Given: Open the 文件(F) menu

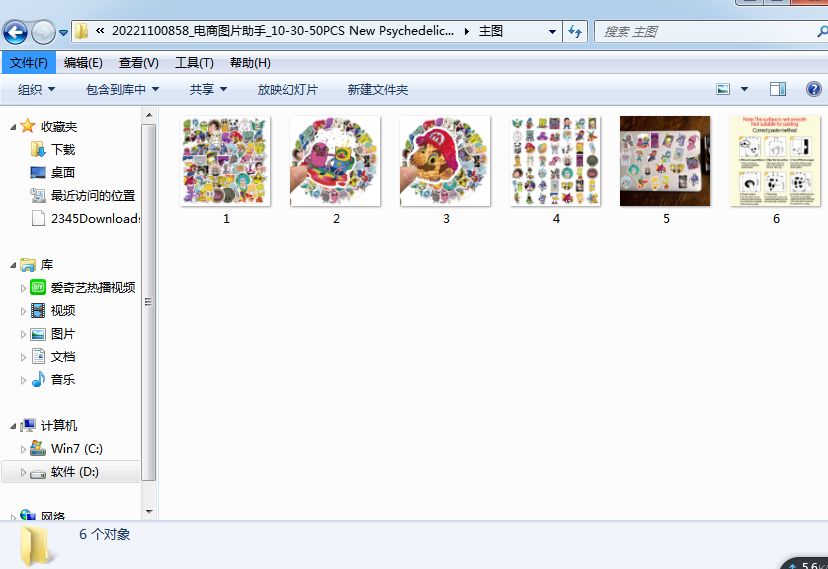Looking at the screenshot, I should [x=29, y=63].
